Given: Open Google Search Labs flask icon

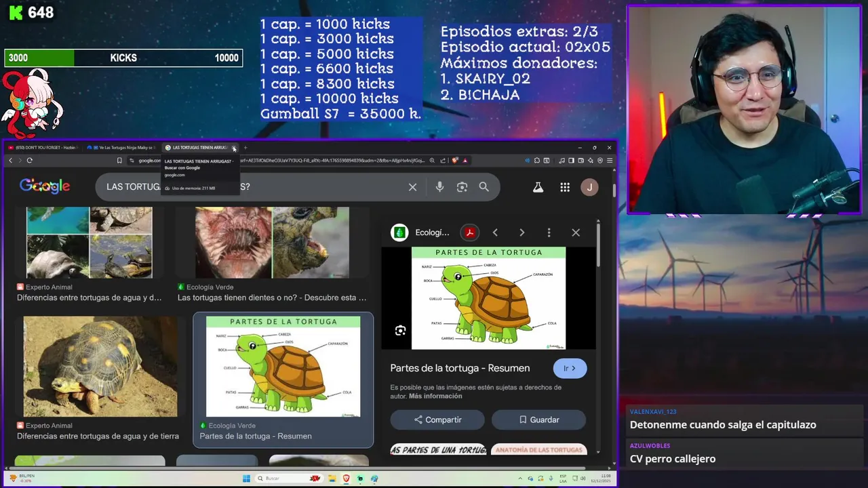Looking at the screenshot, I should [538, 187].
